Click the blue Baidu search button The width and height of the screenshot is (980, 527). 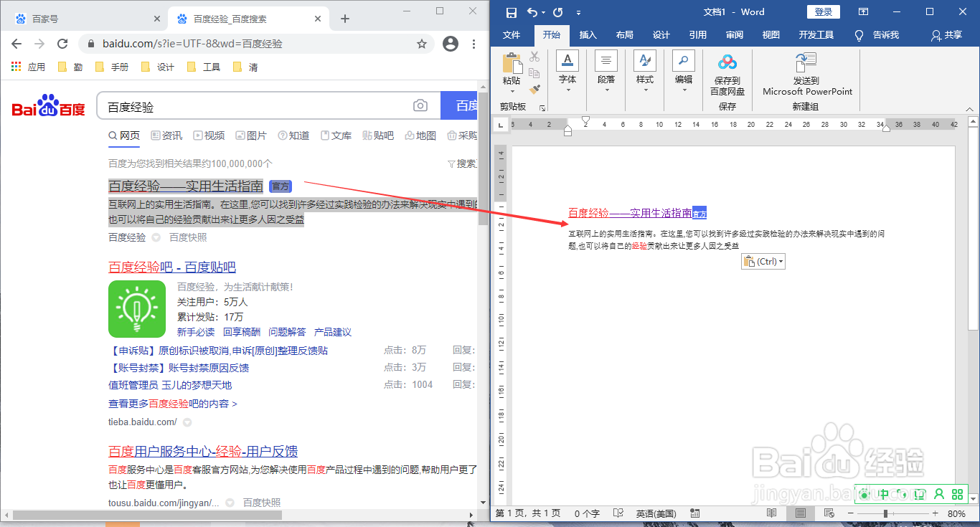pos(459,106)
